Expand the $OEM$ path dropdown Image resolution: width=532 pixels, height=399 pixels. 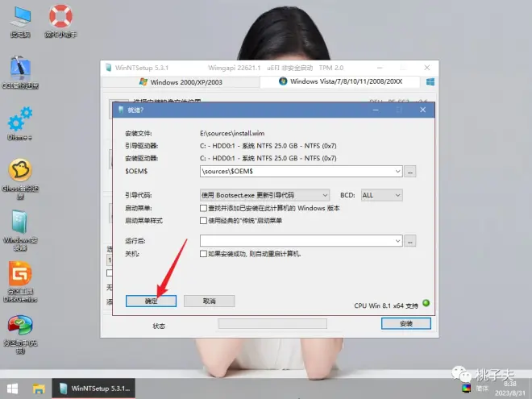click(397, 172)
